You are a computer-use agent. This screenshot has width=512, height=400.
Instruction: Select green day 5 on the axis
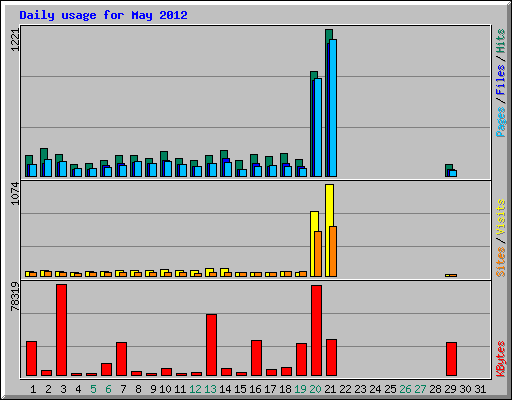pos(93,389)
